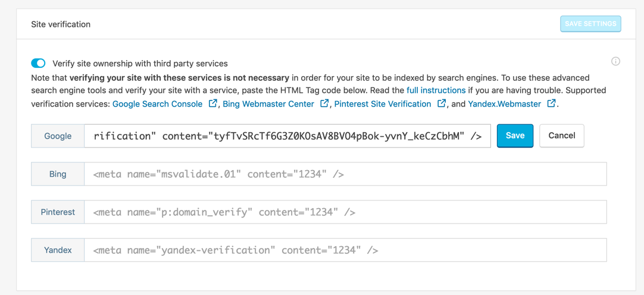The width and height of the screenshot is (644, 295).
Task: Open the Google Search Console link
Action: (x=157, y=104)
